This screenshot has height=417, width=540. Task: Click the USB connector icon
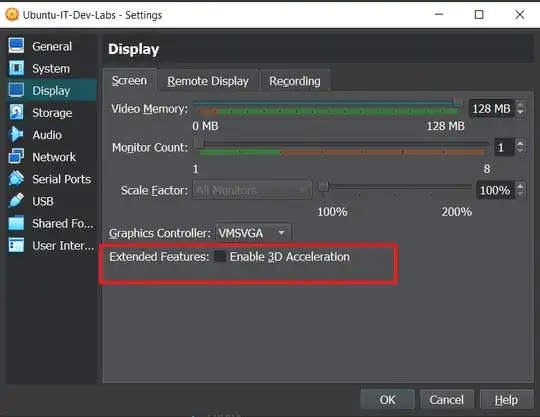point(16,200)
